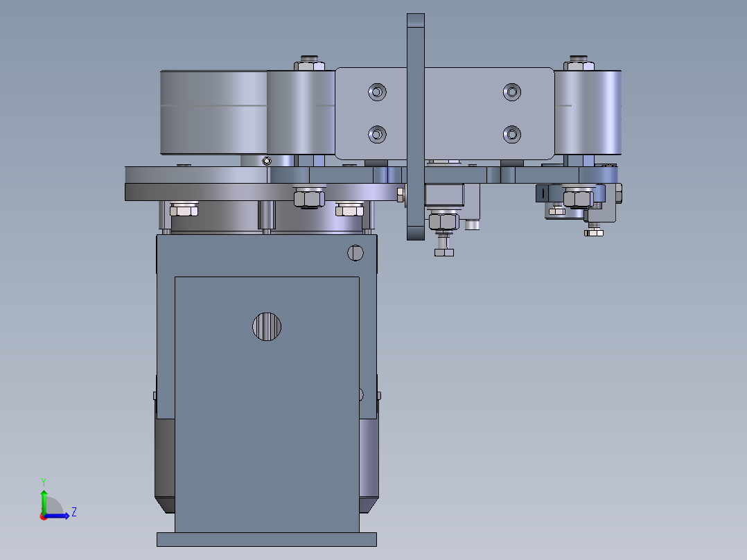
Task: Click the blue Z axis arrow of triad
Action: [58, 516]
